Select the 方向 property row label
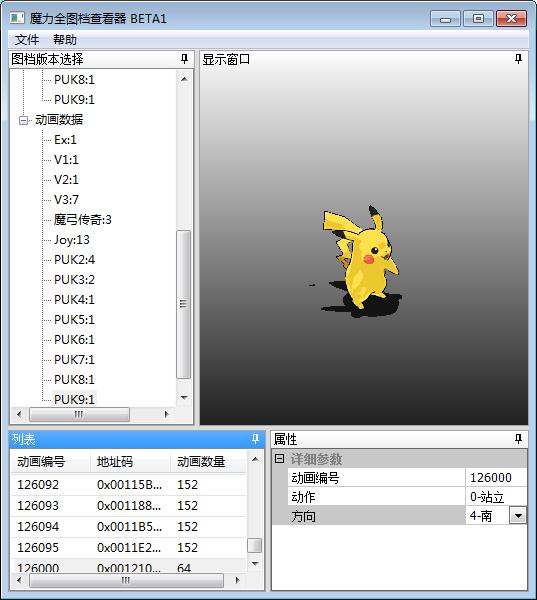Screen dimensions: 537x600 [303, 516]
